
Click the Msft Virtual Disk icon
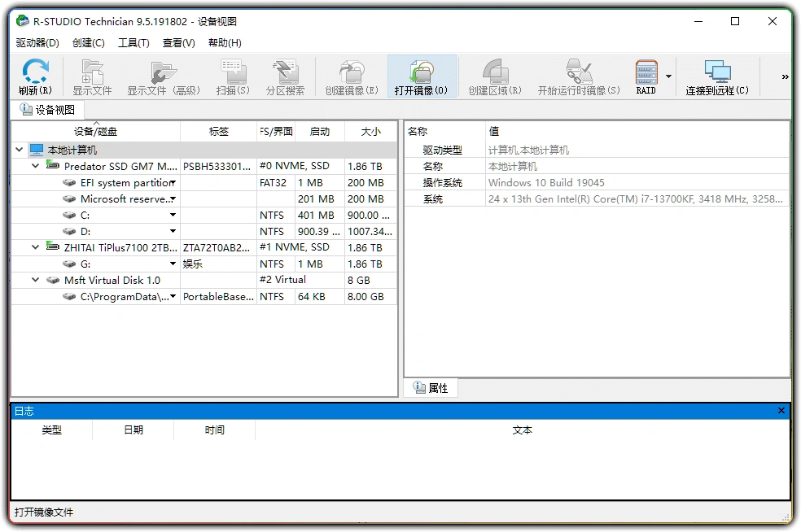click(x=53, y=280)
